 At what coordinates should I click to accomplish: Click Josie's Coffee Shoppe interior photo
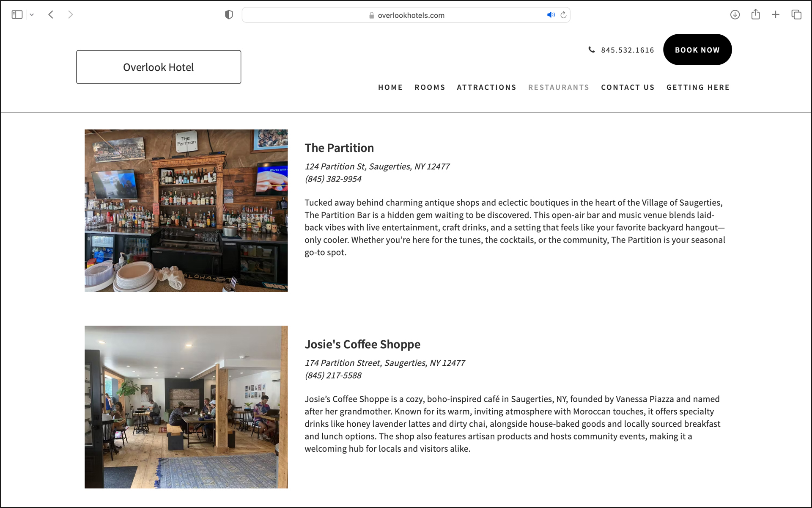(x=186, y=407)
